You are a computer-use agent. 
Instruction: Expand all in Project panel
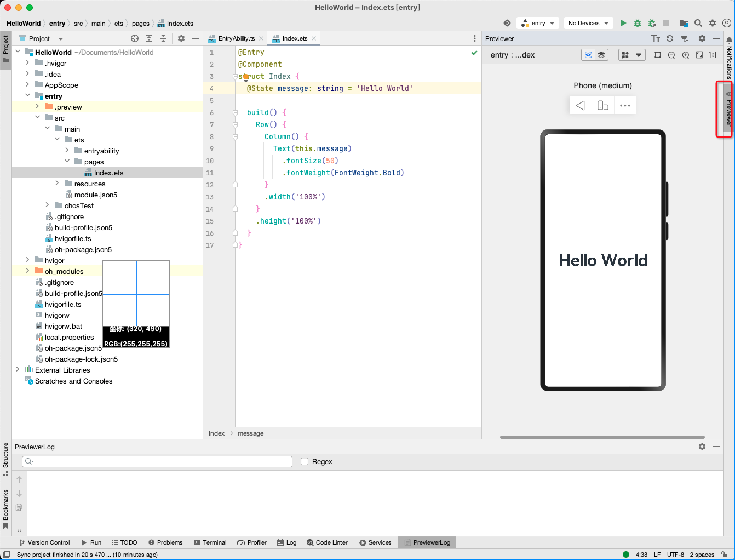[149, 38]
